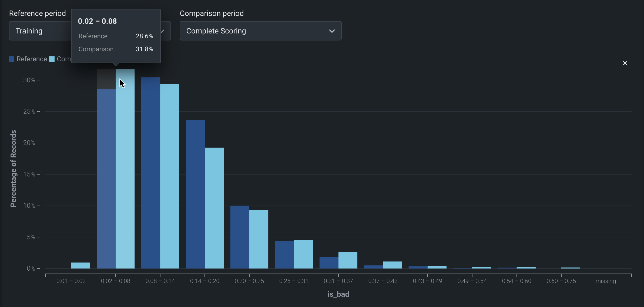Click the Complete Scoring dropdown chevron arrow
The height and width of the screenshot is (307, 644).
(332, 31)
